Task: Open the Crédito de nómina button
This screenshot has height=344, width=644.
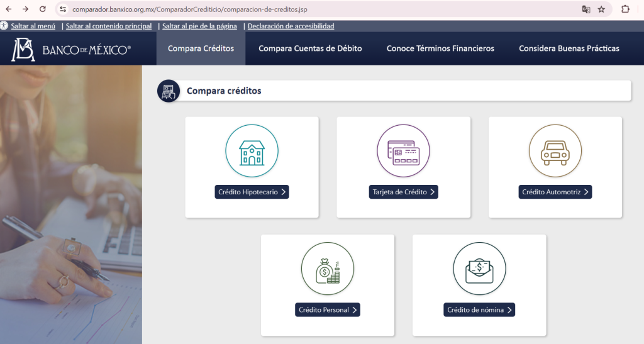Action: 479,309
